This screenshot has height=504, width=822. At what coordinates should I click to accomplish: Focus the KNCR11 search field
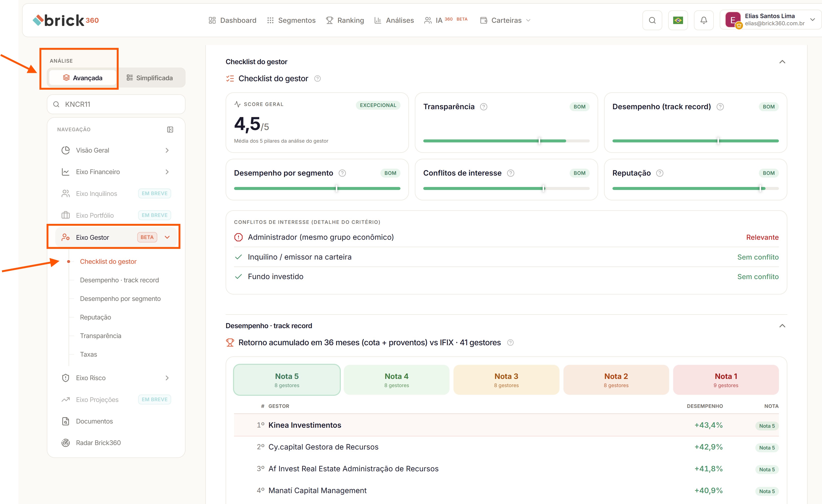click(116, 105)
